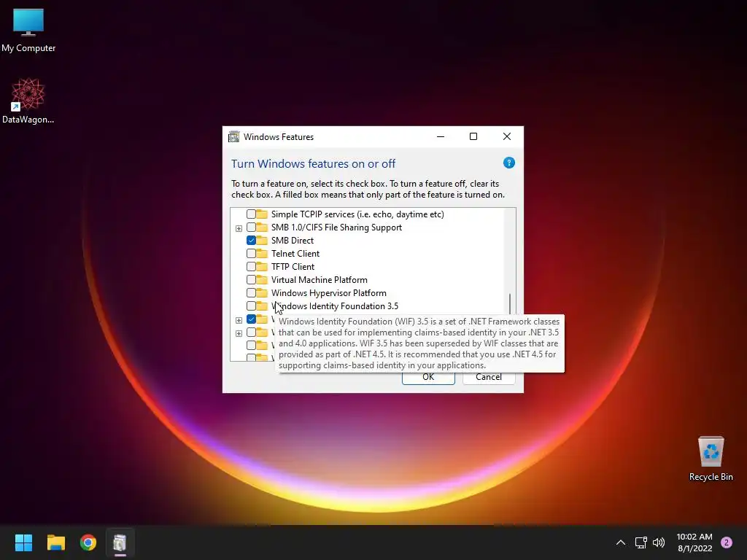Enable Virtual Machine Platform checkbox
Viewport: 747px width, 560px height.
click(251, 279)
